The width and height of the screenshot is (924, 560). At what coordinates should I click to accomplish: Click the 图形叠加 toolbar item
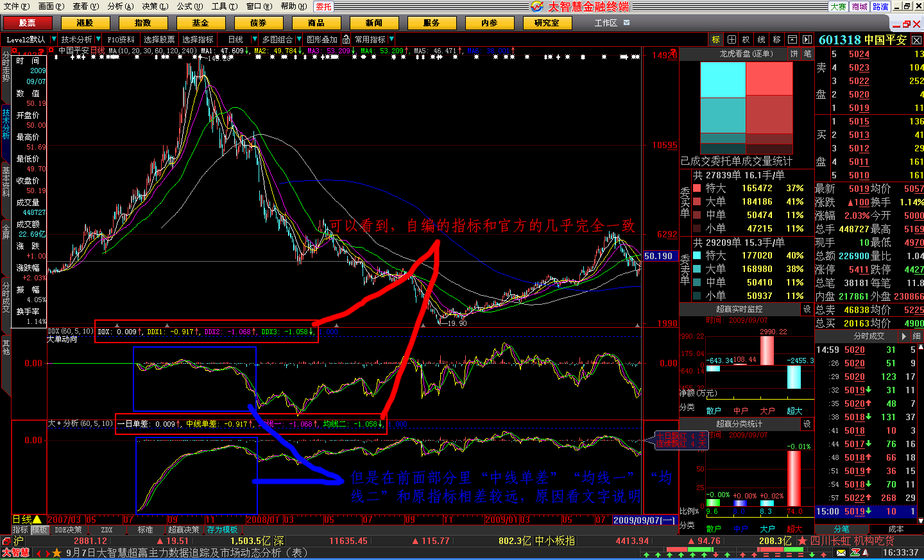(x=322, y=40)
